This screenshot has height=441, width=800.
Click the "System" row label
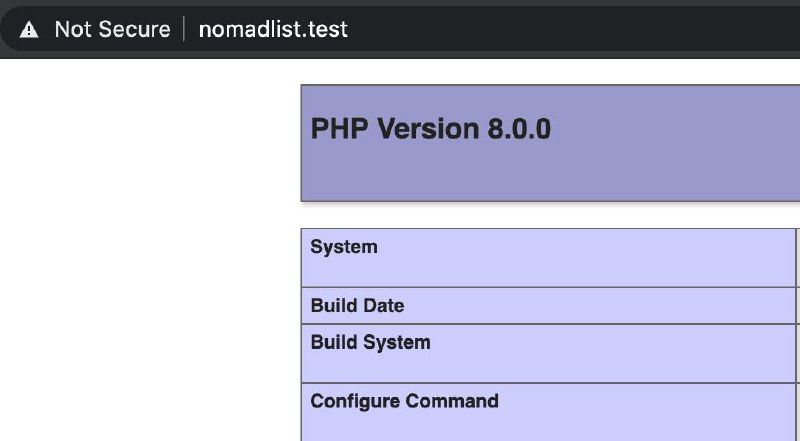344,247
